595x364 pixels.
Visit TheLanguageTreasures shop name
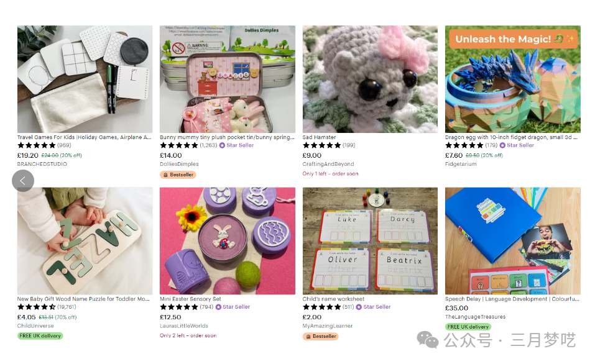[475, 317]
